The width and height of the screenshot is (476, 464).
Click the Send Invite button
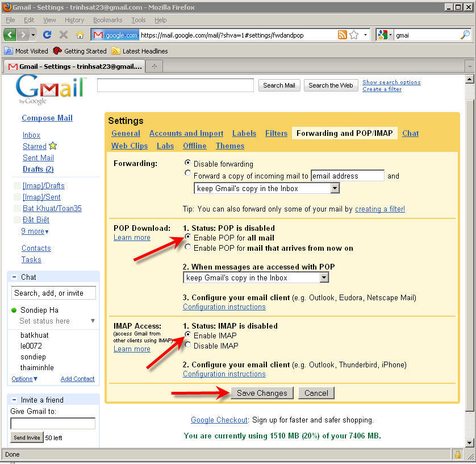pyautogui.click(x=27, y=438)
